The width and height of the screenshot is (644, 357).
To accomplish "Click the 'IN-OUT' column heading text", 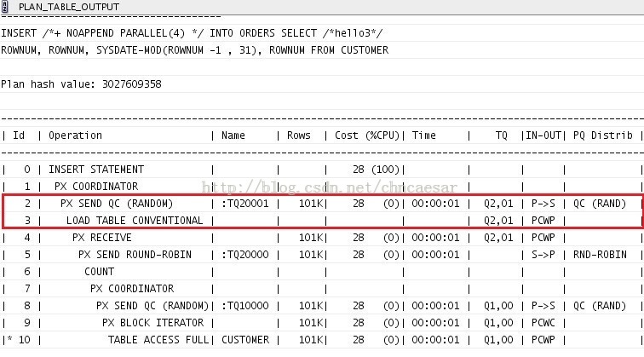I will click(x=543, y=135).
